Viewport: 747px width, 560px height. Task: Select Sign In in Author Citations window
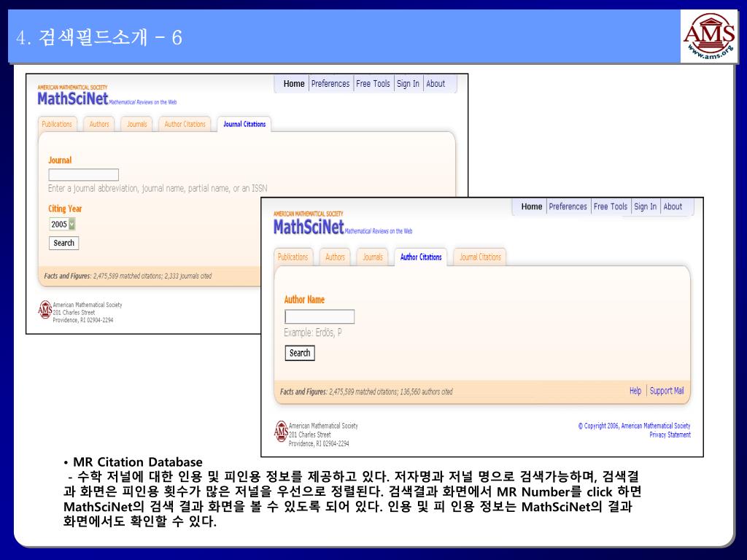click(645, 206)
